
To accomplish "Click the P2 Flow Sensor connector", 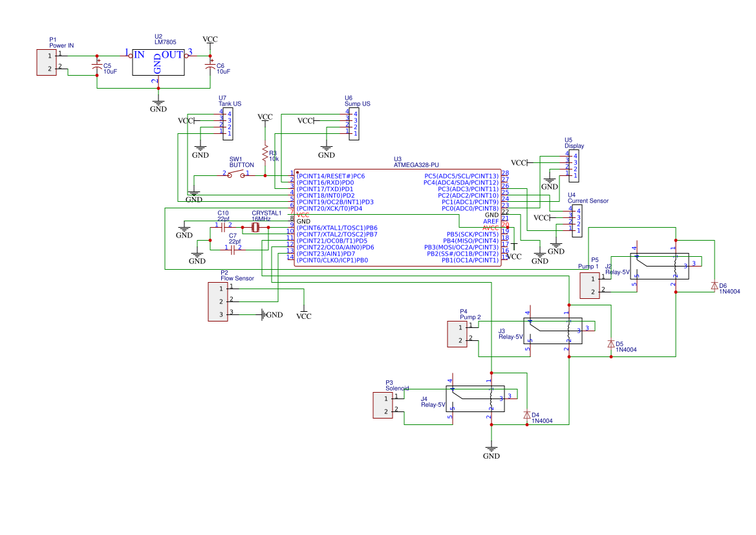I will pyautogui.click(x=218, y=301).
